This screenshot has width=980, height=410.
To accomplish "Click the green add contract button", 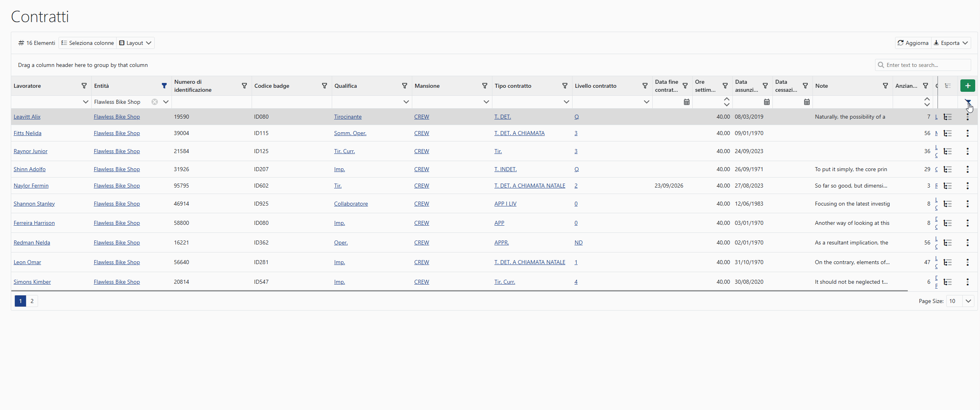I will click(967, 86).
